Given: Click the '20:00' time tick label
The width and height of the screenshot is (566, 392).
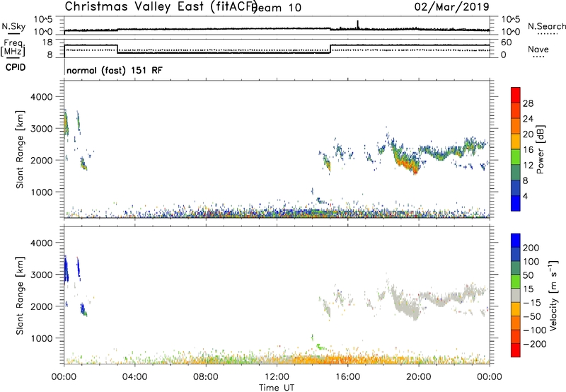Looking at the screenshot, I should pos(419,377).
